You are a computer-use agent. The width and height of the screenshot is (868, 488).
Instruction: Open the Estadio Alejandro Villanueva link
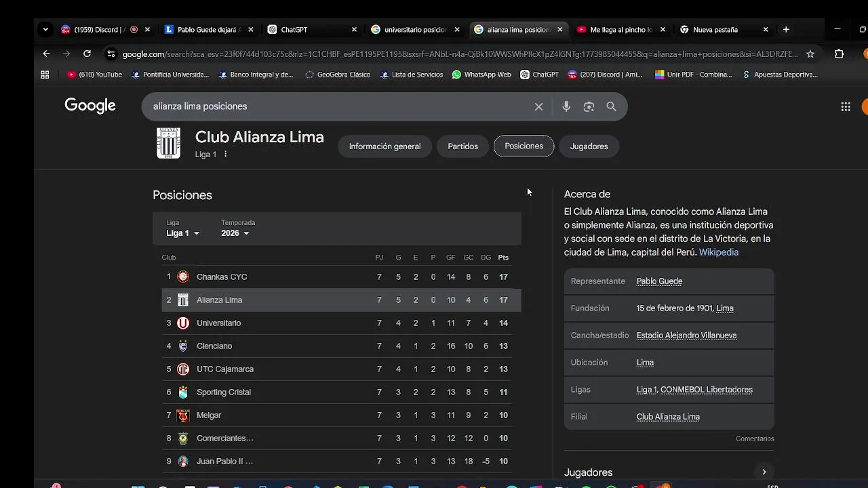click(x=686, y=335)
